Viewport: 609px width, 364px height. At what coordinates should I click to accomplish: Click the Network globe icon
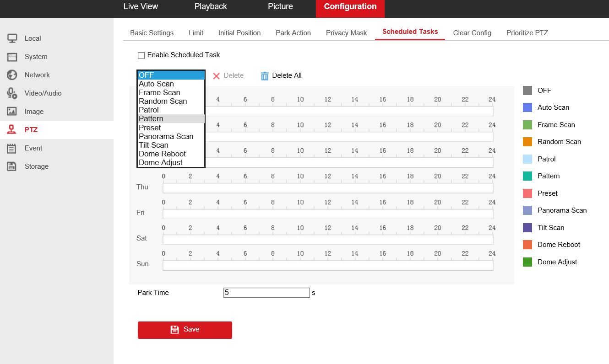(x=12, y=75)
